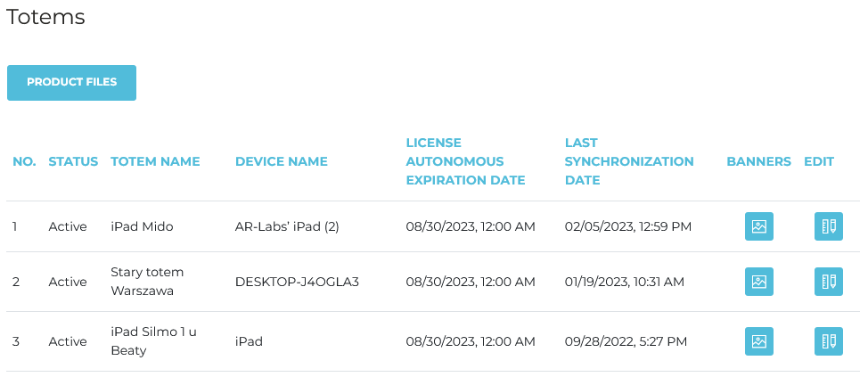Image resolution: width=868 pixels, height=377 pixels.
Task: Edit the Stary totem Warszawa entry
Action: pyautogui.click(x=828, y=282)
